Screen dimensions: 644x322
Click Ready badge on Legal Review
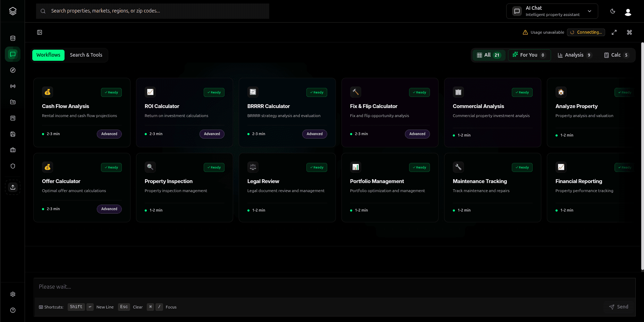pos(317,167)
